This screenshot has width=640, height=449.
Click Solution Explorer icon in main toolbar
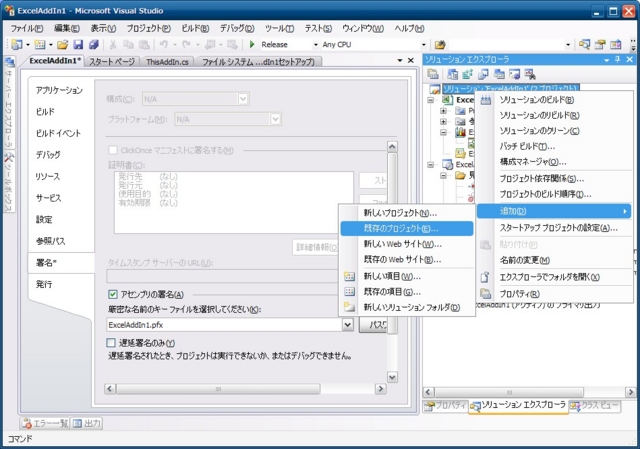[584, 44]
